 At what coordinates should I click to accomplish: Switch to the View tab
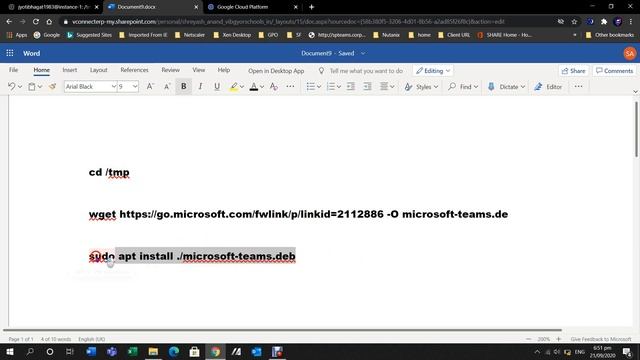(x=199, y=70)
